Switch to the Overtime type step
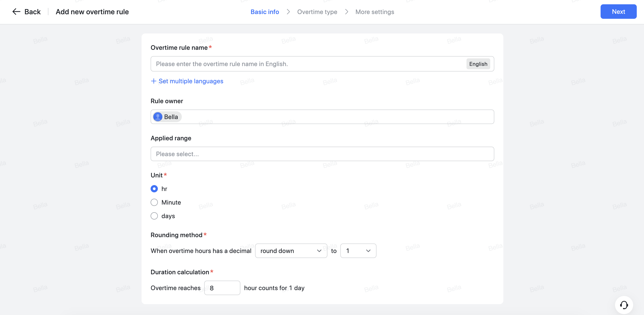Screen dimensions: 644x315 (x=317, y=12)
